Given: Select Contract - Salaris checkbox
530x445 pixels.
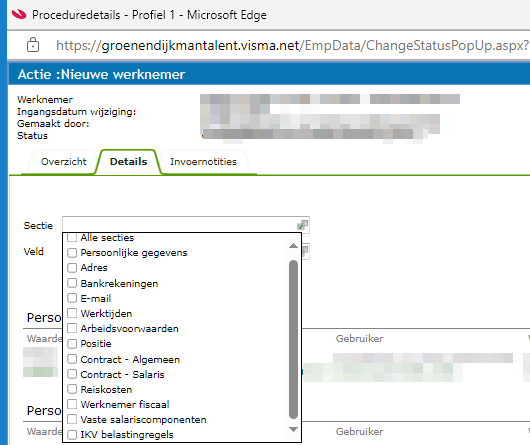Looking at the screenshot, I should click(72, 374).
